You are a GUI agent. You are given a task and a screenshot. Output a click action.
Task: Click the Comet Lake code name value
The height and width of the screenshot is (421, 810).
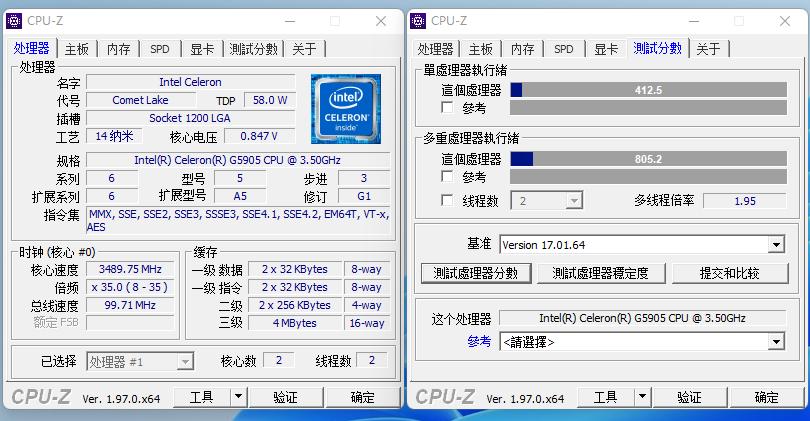141,100
